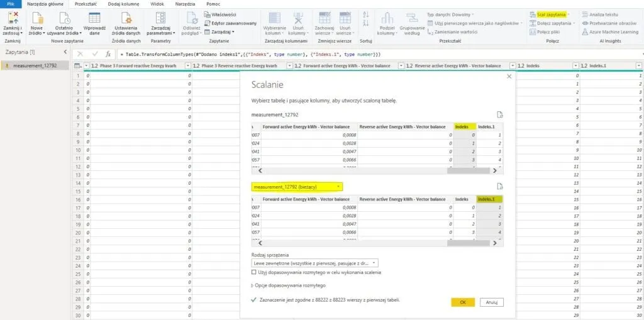This screenshot has width=644, height=320.
Task: Sort ascending with the top Sortuj icon
Action: (366, 14)
